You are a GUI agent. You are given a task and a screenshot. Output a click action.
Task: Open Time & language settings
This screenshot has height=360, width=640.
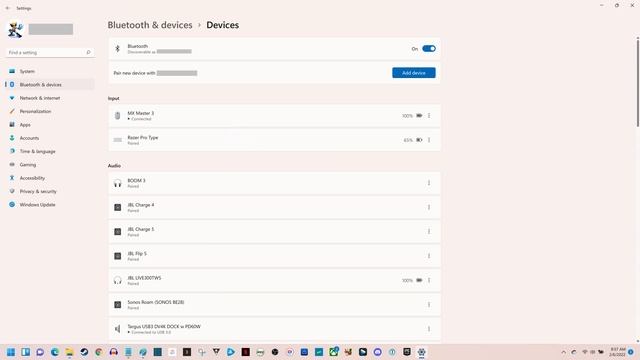click(49, 151)
